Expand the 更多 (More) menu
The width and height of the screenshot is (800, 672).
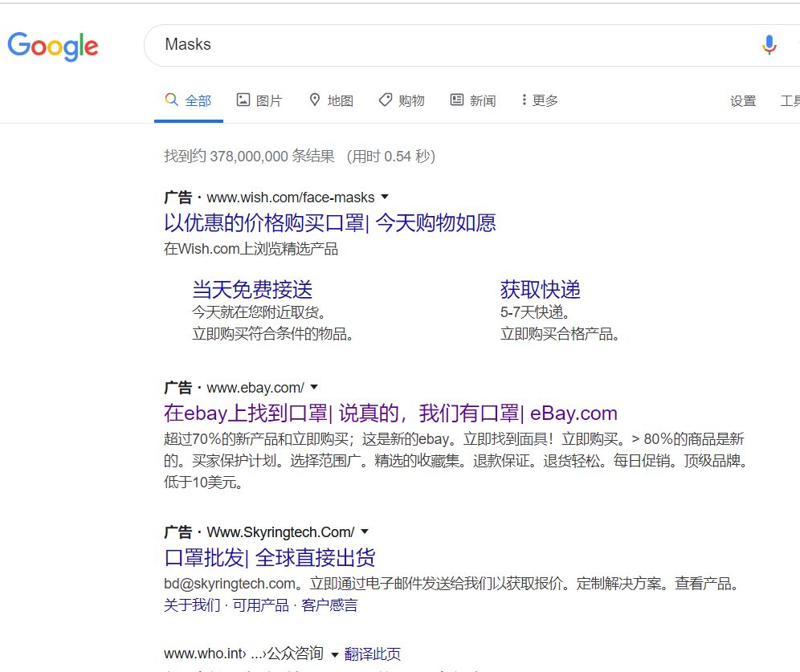(x=539, y=100)
